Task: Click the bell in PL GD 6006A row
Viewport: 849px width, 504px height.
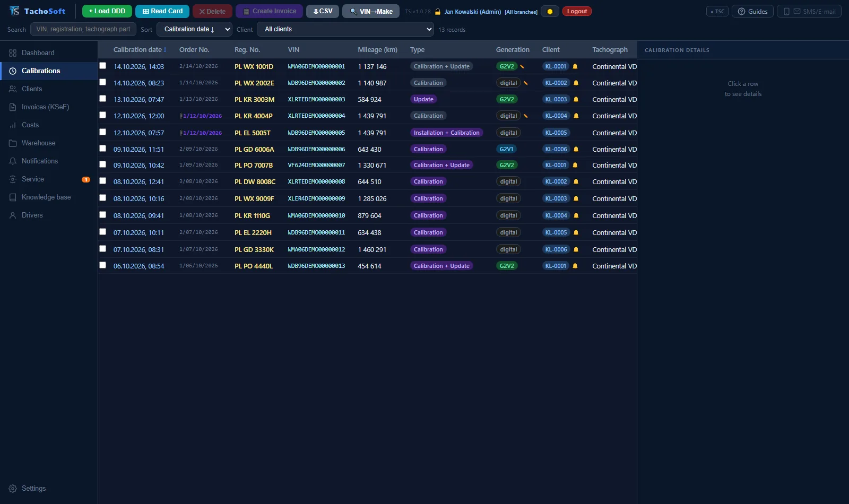Action: click(576, 149)
